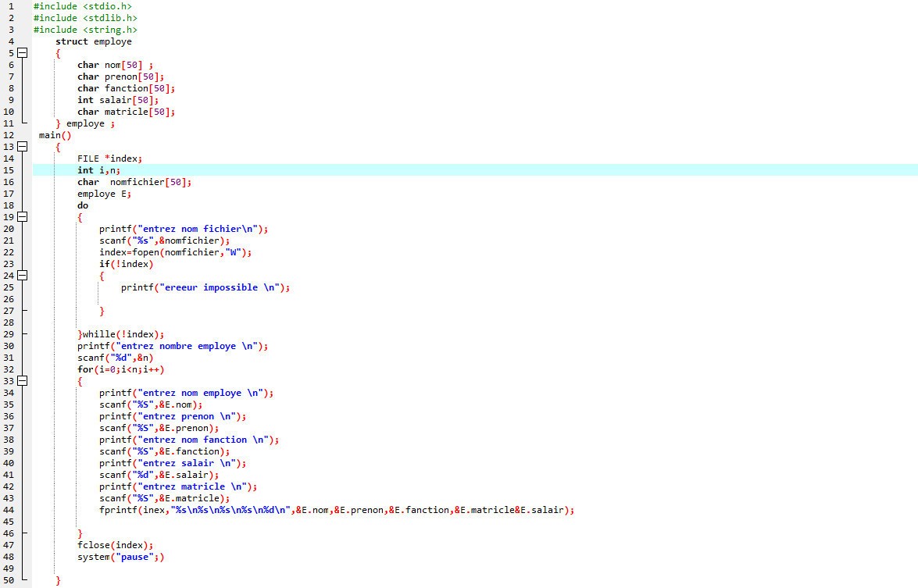The image size is (918, 588).
Task: Place cursor in 'FILE *index;' line
Action: [109, 159]
